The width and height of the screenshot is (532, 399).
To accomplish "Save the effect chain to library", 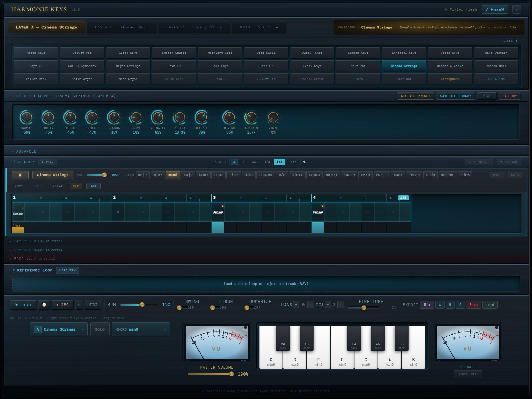I will click(455, 96).
